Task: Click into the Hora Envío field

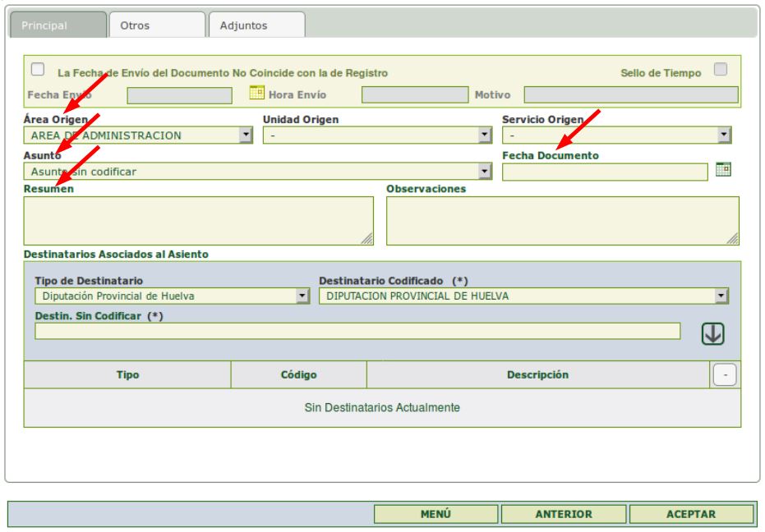Action: tap(415, 95)
